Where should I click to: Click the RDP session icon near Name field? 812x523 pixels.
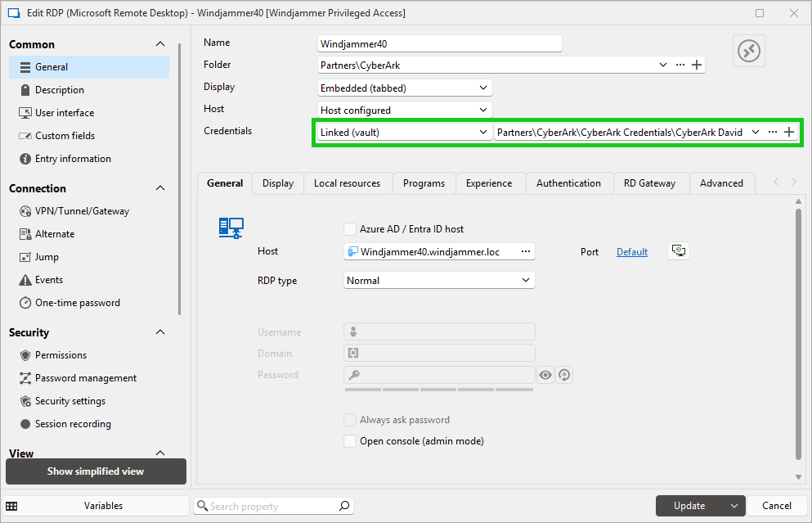tap(748, 51)
